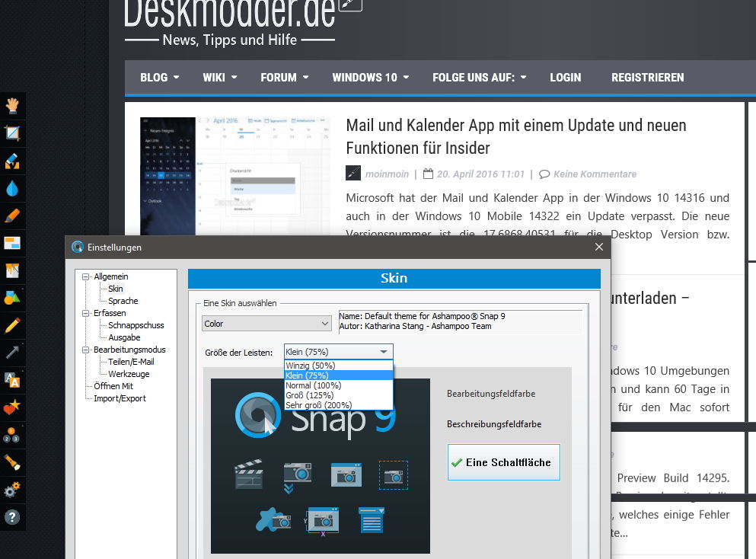Collapse the Größe der Leisten dropdown arrow

[x=383, y=352]
